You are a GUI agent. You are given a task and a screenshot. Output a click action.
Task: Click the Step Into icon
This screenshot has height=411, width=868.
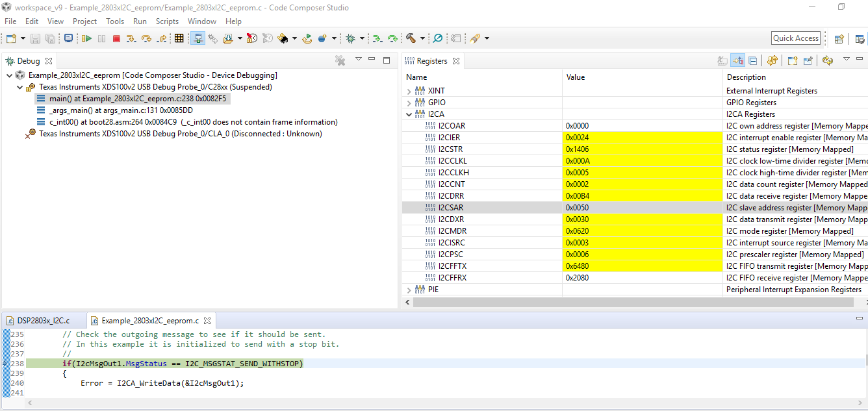click(x=131, y=39)
